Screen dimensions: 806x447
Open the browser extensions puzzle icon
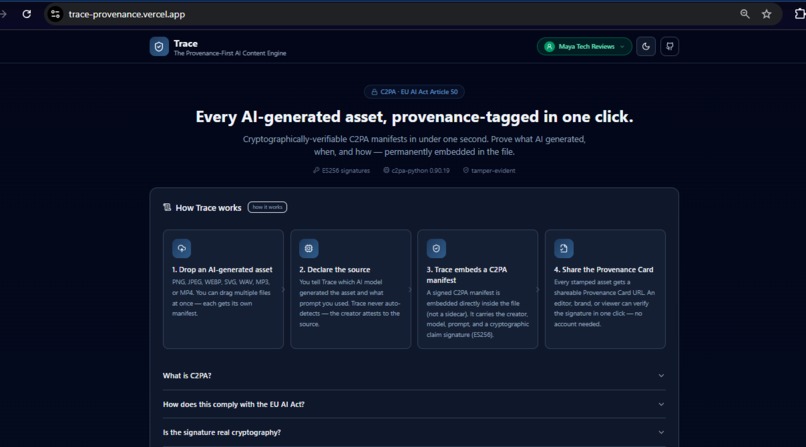799,14
